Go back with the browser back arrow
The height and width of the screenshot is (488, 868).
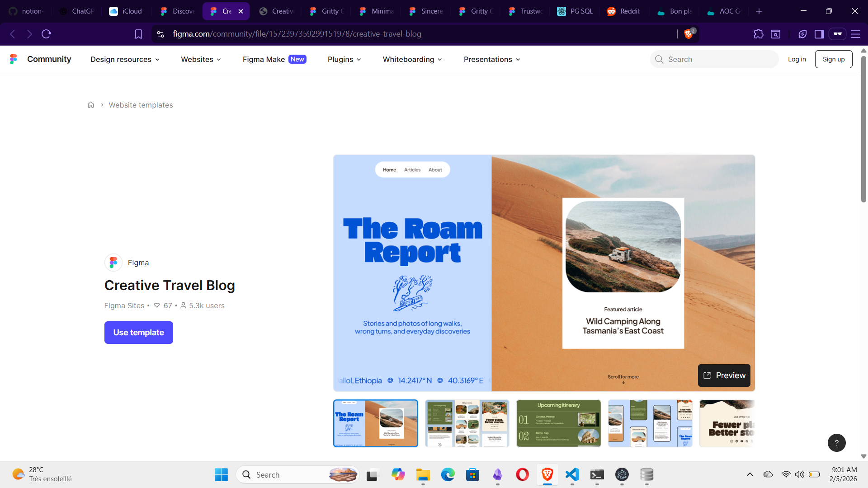pos(13,34)
